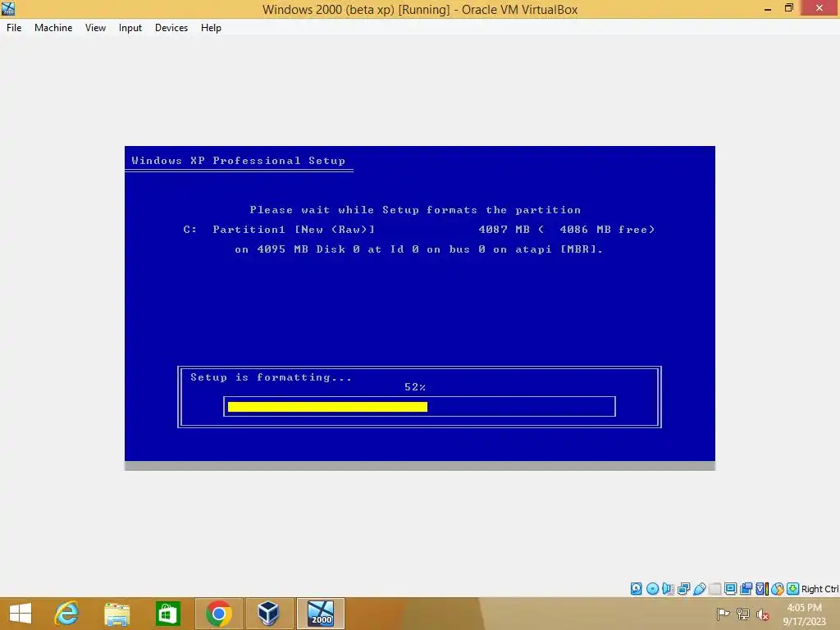Open Google Chrome from the taskbar

218,614
